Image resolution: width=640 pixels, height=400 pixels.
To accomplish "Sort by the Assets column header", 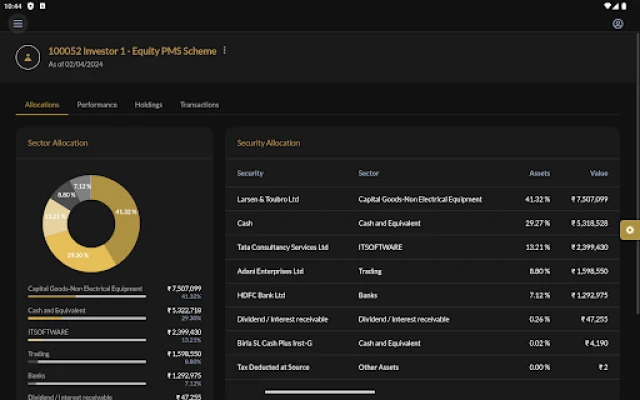I will point(539,173).
